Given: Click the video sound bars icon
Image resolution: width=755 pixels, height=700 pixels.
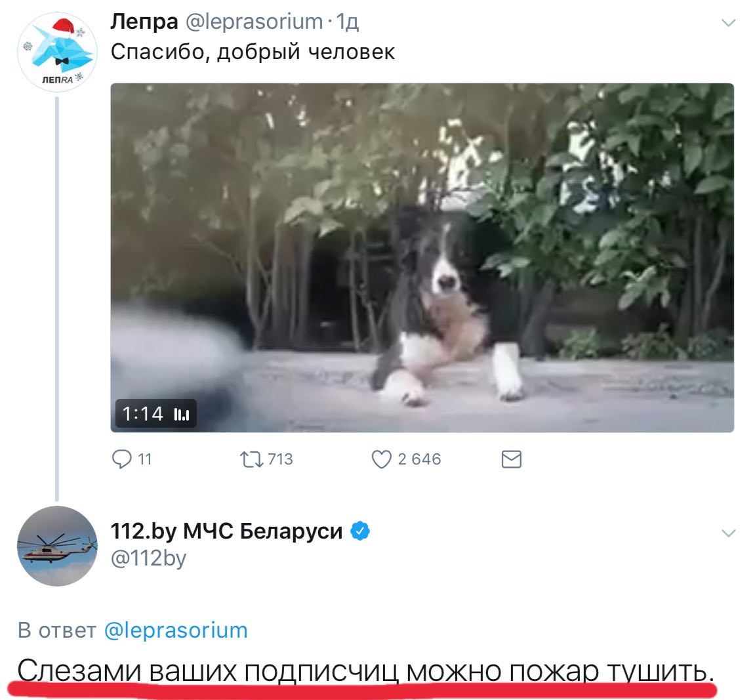Looking at the screenshot, I should coord(182,414).
